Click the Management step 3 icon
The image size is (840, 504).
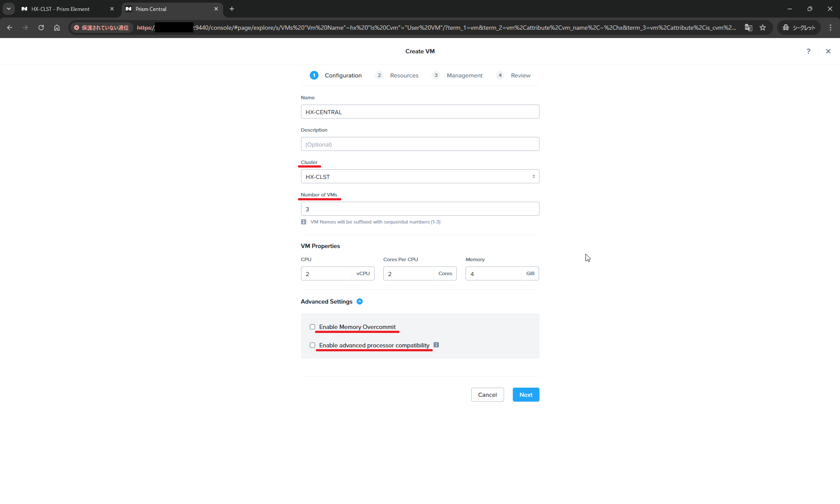pos(436,75)
